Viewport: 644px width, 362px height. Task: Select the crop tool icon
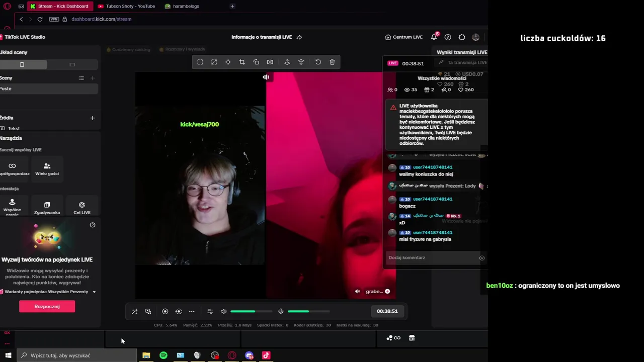tap(242, 62)
